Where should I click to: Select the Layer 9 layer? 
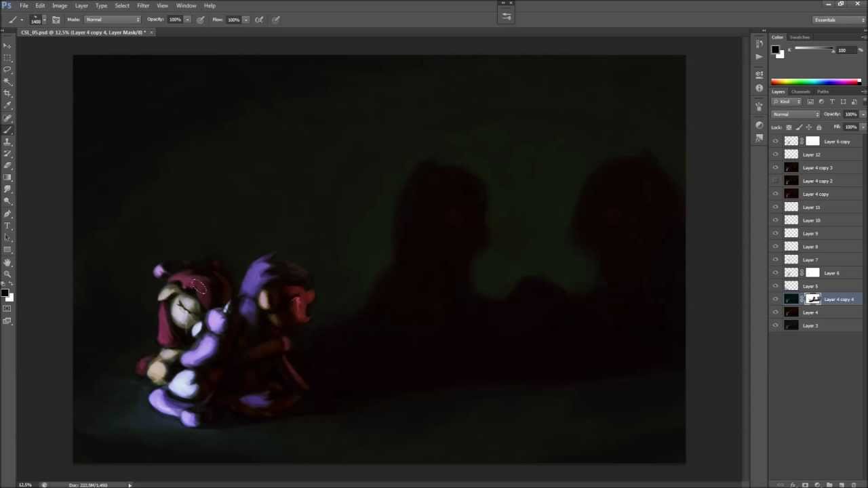810,233
